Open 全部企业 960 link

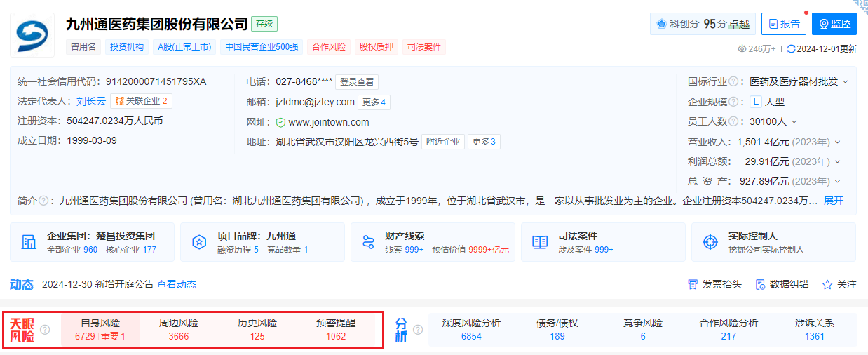[x=72, y=250]
